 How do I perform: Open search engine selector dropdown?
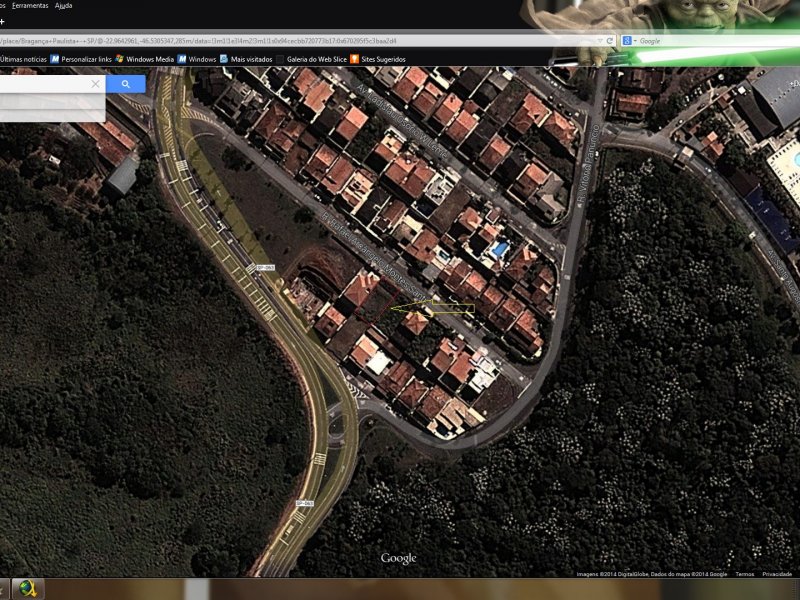click(x=630, y=41)
